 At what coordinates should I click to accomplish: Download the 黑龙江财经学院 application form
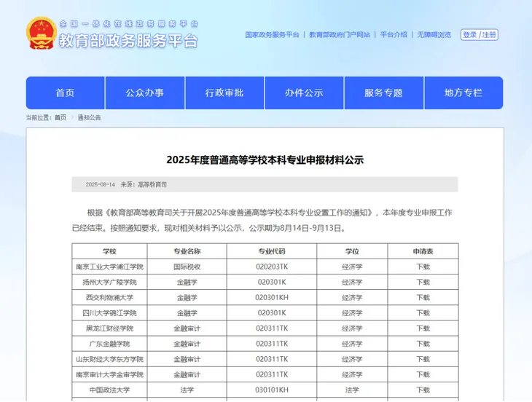(423, 328)
